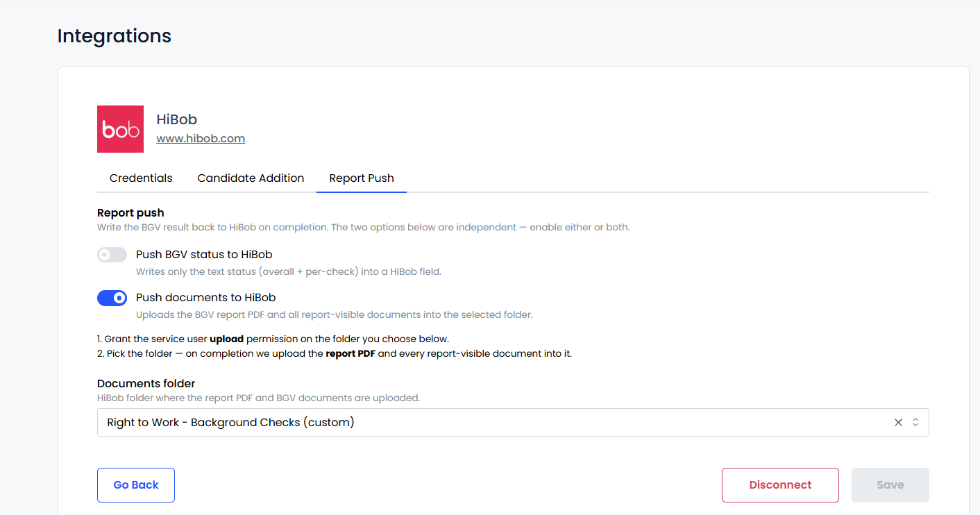Expand the Documents folder dropdown arrows

(915, 423)
